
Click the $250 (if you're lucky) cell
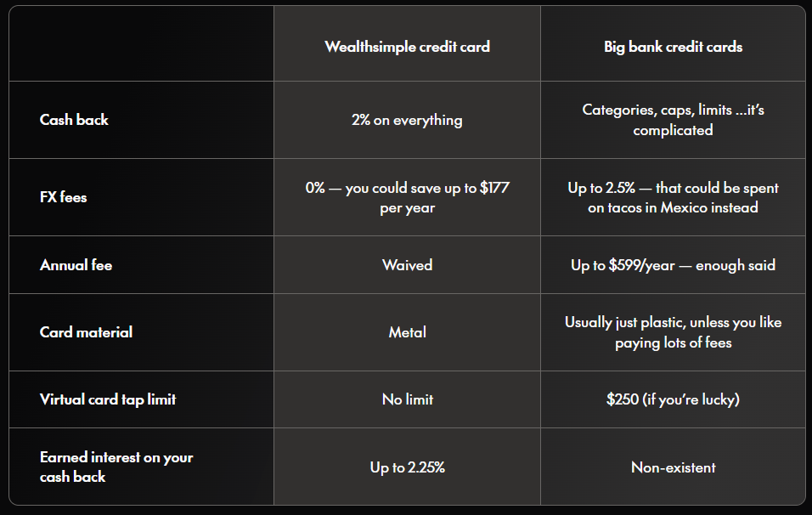click(673, 399)
